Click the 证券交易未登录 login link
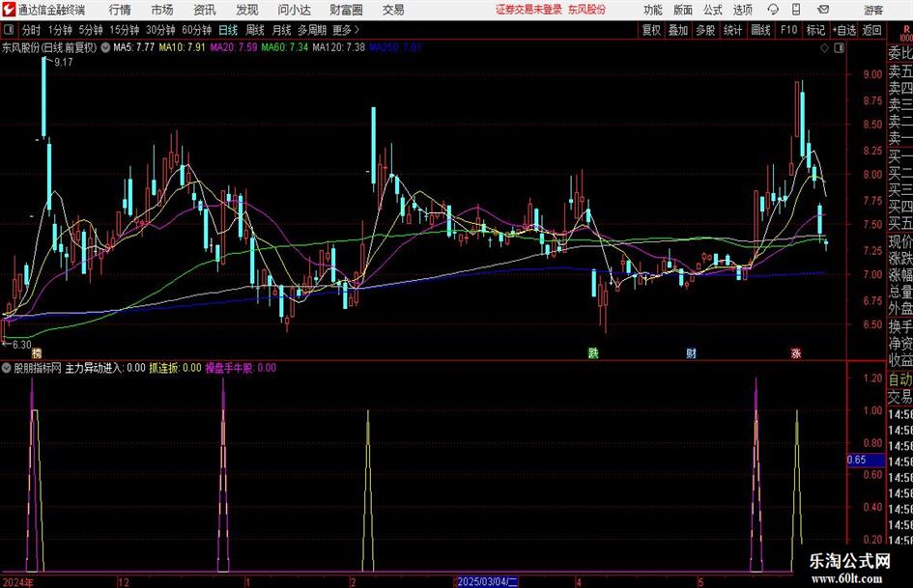 tap(528, 10)
